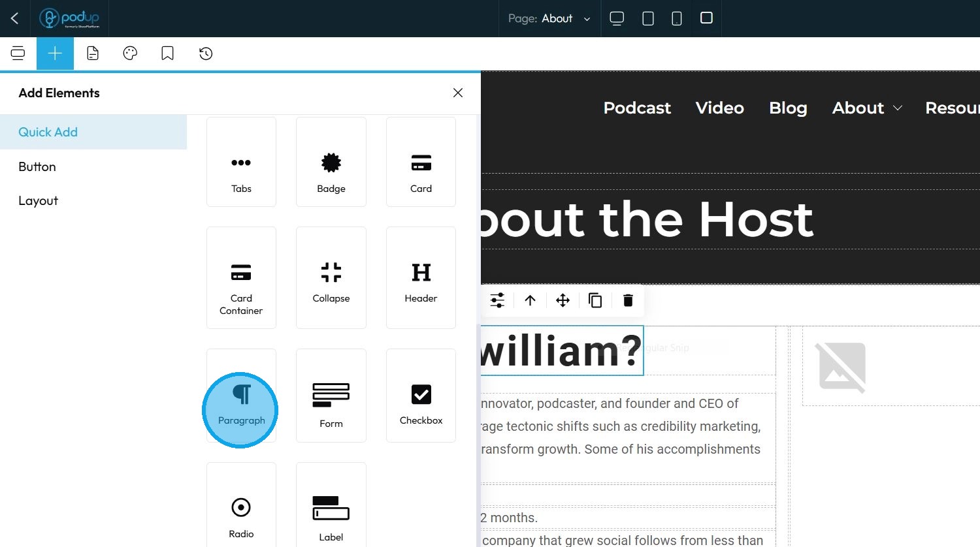Add a Checkbox element
The height and width of the screenshot is (547, 980).
tap(421, 396)
